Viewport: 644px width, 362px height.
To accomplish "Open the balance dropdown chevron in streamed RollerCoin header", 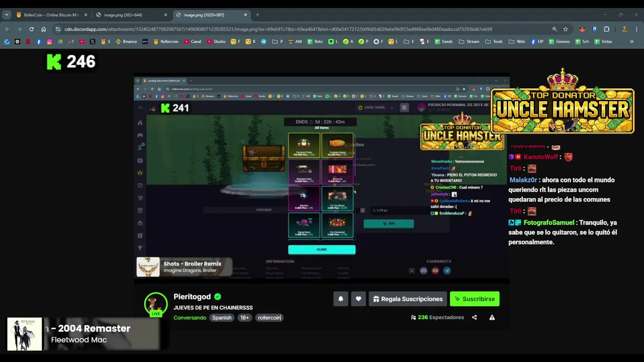I will coord(391,108).
